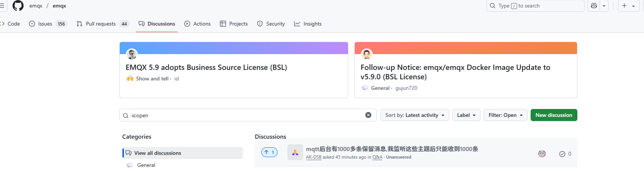The image size is (644, 171).
Task: Start a New discussion
Action: tap(554, 115)
